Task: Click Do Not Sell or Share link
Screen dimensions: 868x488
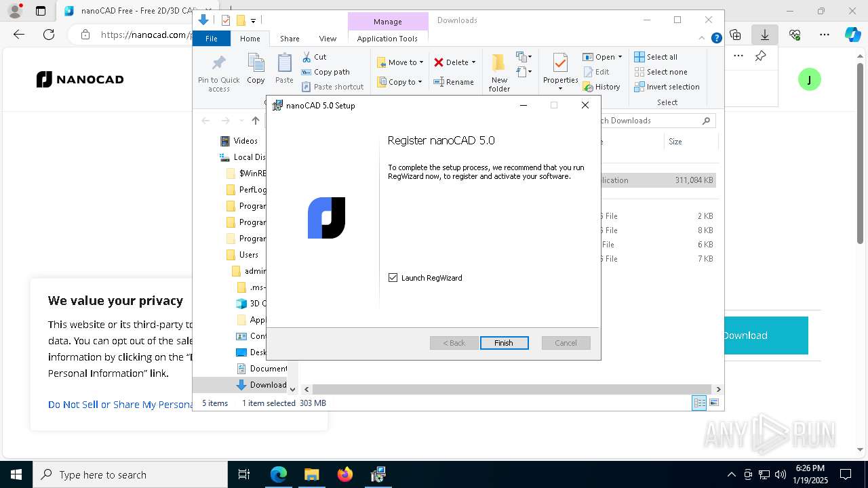Action: coord(121,405)
